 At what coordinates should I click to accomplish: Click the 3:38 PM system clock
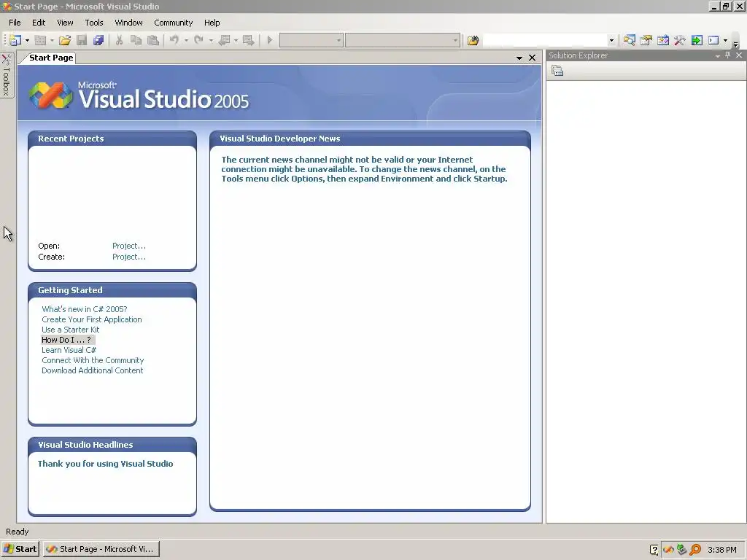[x=721, y=550]
